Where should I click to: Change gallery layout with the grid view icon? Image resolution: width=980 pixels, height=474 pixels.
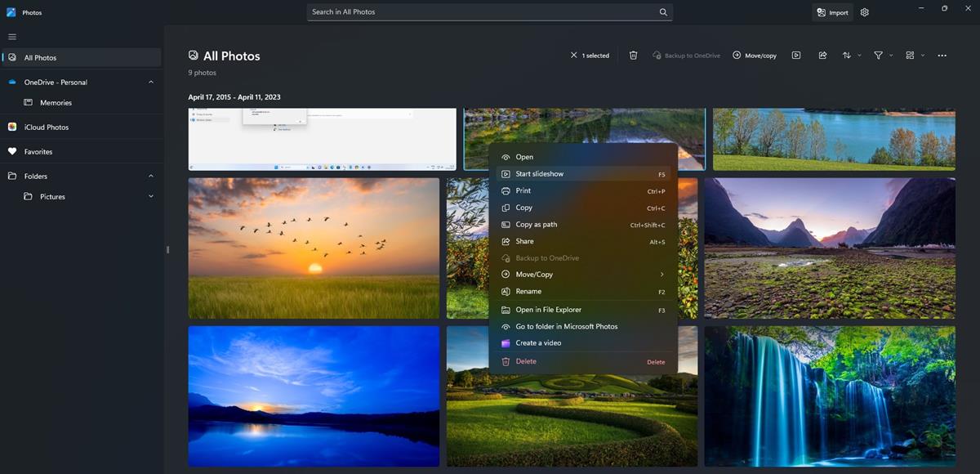coord(911,55)
